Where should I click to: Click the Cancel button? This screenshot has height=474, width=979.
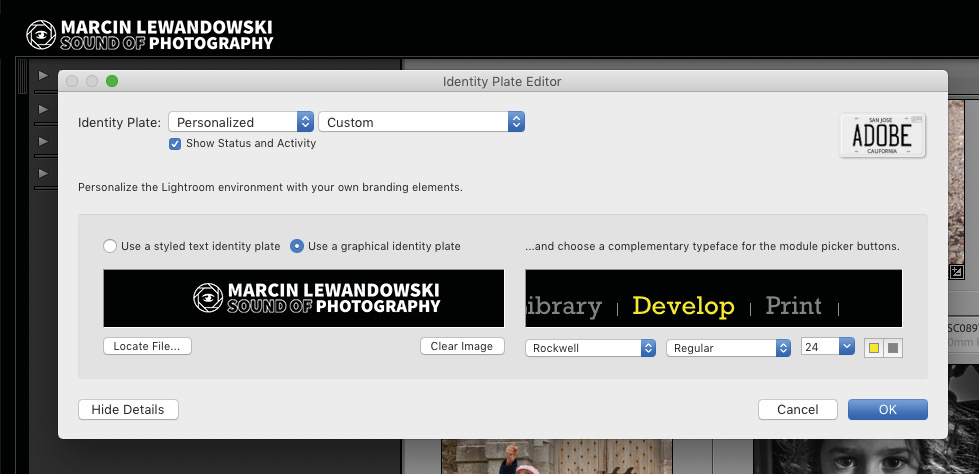pyautogui.click(x=797, y=410)
